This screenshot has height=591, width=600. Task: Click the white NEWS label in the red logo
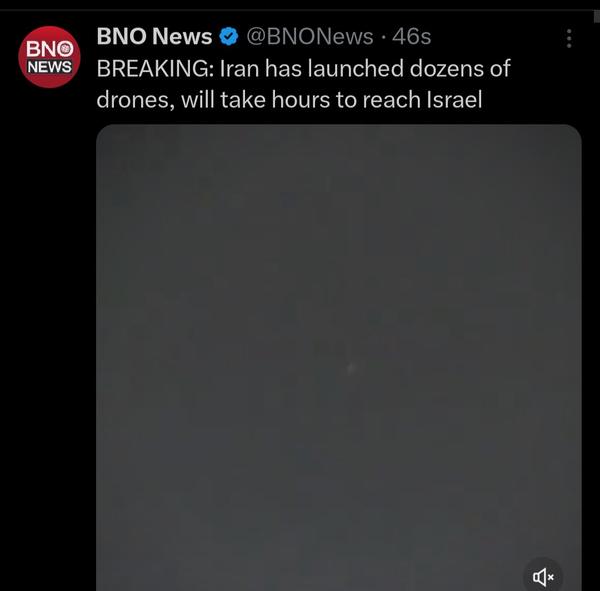[49, 67]
